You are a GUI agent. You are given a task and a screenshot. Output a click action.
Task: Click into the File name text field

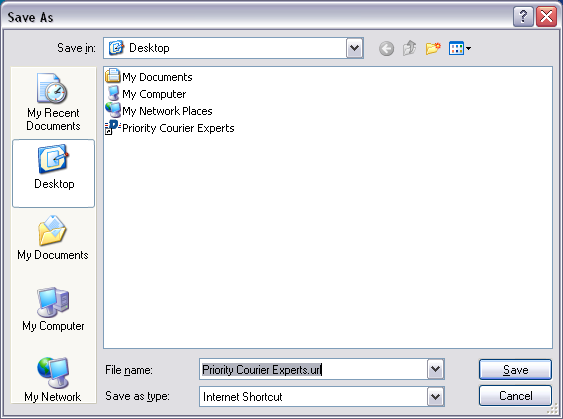313,369
